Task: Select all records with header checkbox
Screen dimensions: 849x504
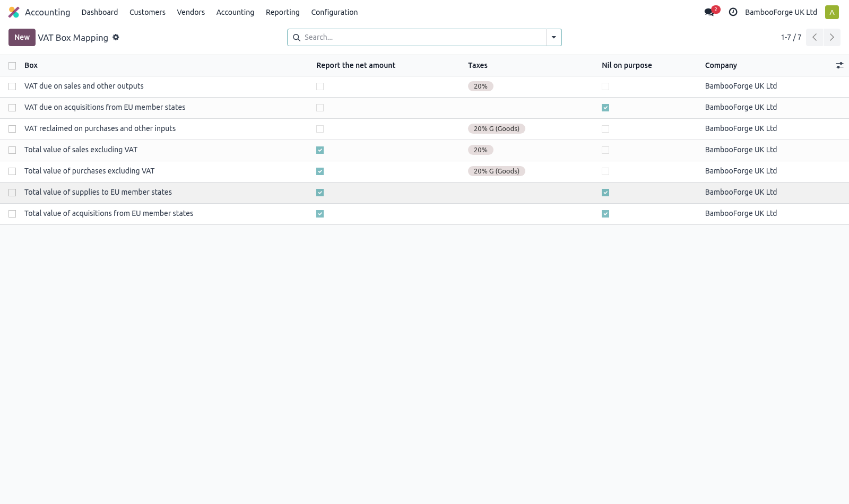Action: 12,66
